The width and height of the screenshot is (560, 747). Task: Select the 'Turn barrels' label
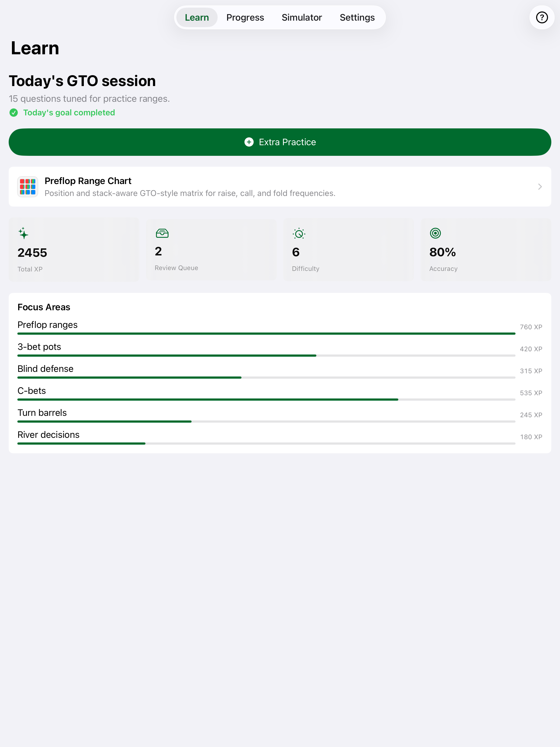point(42,413)
